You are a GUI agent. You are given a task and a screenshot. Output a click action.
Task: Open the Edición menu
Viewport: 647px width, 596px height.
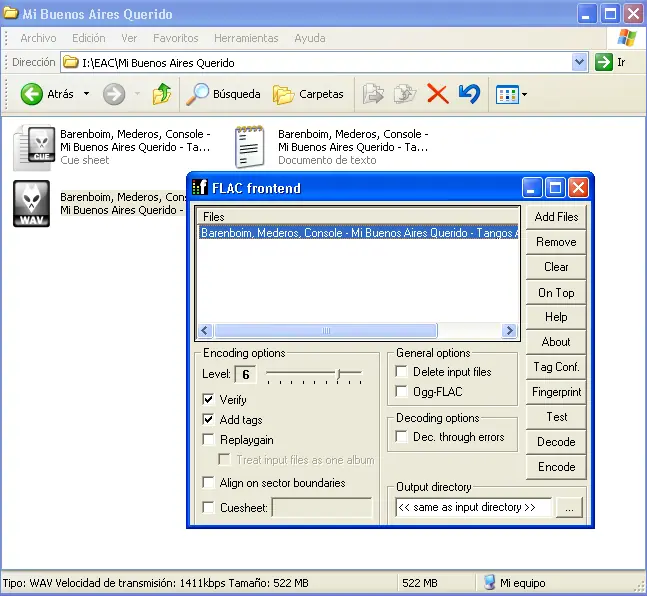coord(89,38)
